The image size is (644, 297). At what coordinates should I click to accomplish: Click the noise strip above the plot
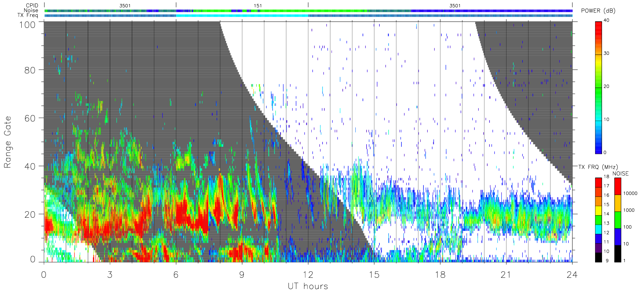coord(308,11)
